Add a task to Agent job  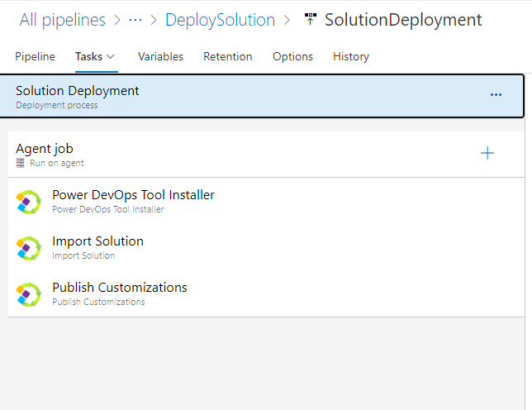[487, 153]
